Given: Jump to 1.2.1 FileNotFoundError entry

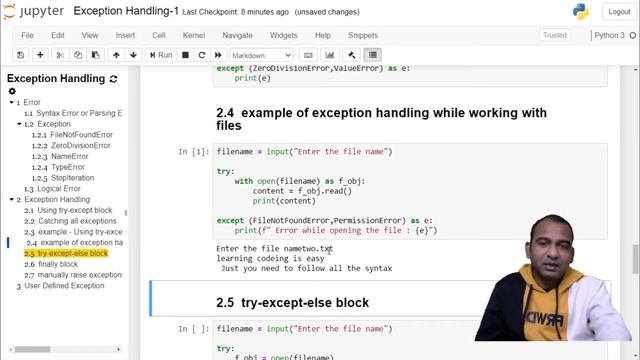Looking at the screenshot, I should (72, 135).
